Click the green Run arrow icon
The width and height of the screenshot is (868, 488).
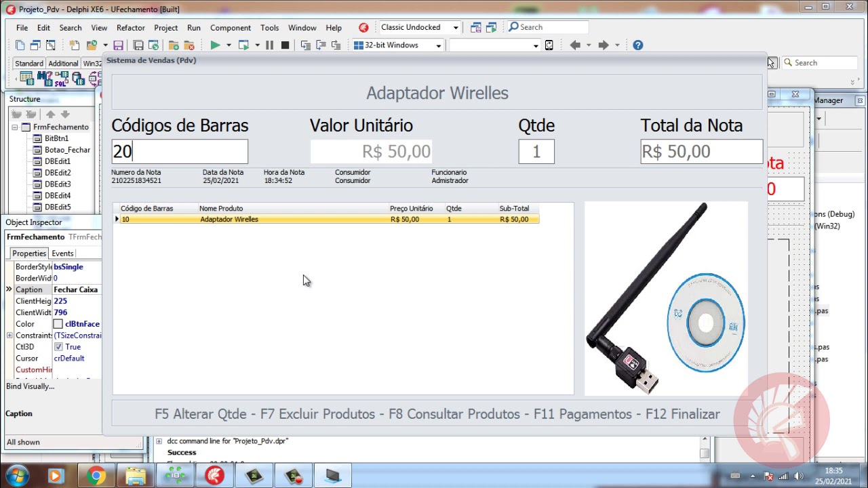click(215, 45)
